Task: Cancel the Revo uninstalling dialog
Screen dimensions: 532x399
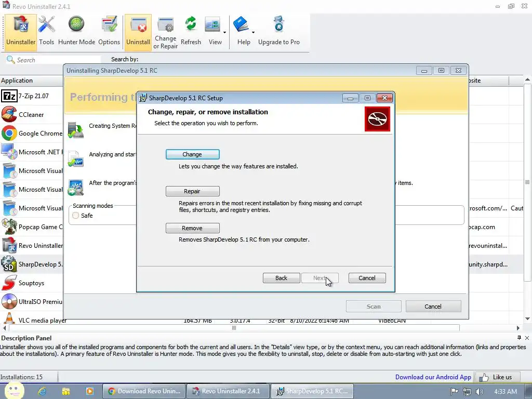Action: (433, 307)
